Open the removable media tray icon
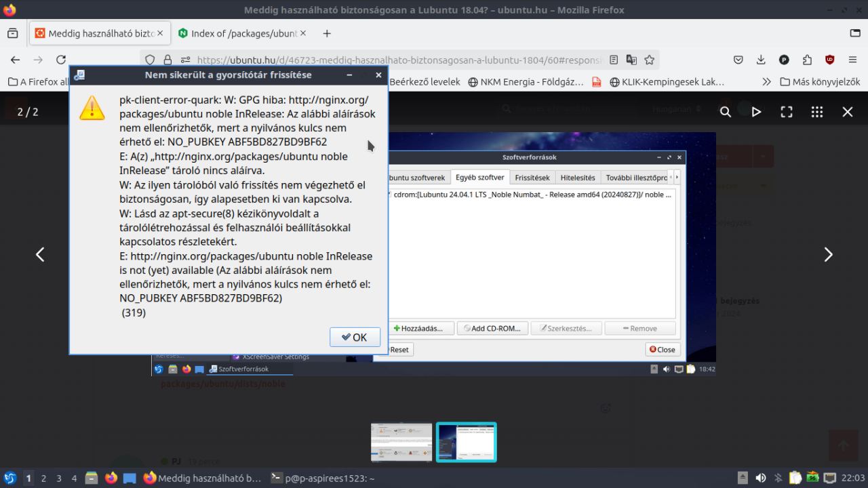Image resolution: width=868 pixels, height=488 pixels. pyautogui.click(x=743, y=478)
